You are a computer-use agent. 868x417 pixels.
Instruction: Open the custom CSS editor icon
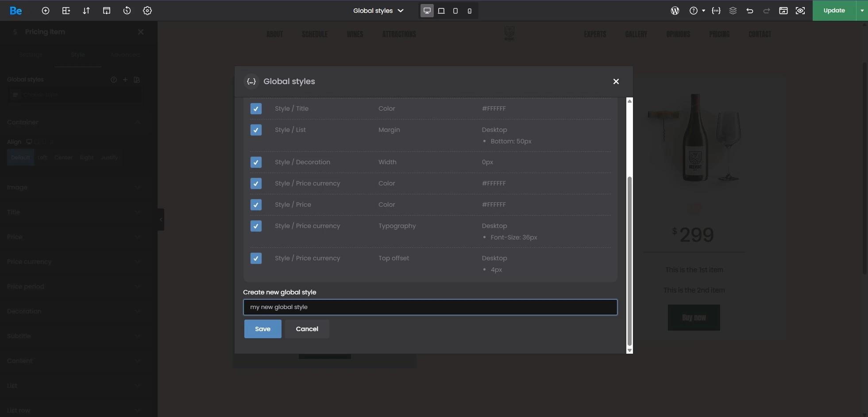[716, 11]
